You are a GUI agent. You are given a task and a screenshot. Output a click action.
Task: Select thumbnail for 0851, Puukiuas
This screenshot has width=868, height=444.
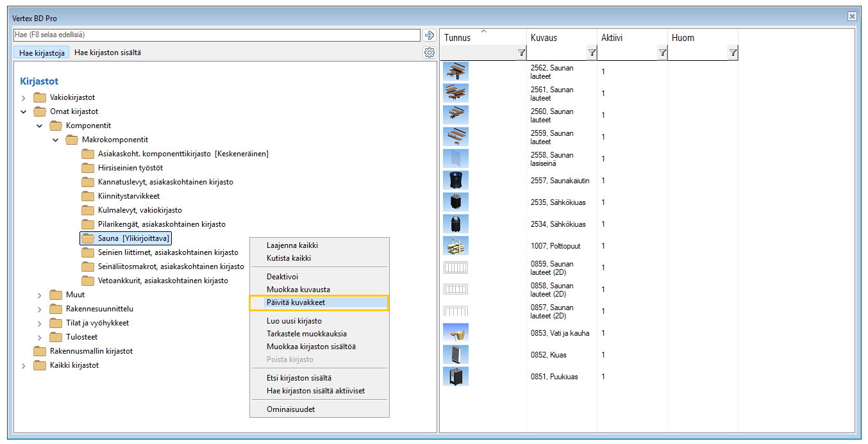point(456,377)
